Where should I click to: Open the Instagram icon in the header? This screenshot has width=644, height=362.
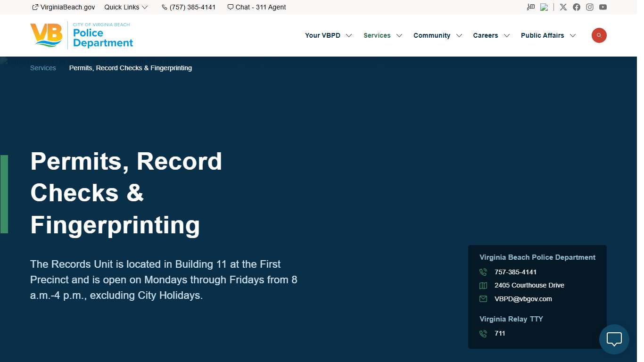(x=589, y=7)
